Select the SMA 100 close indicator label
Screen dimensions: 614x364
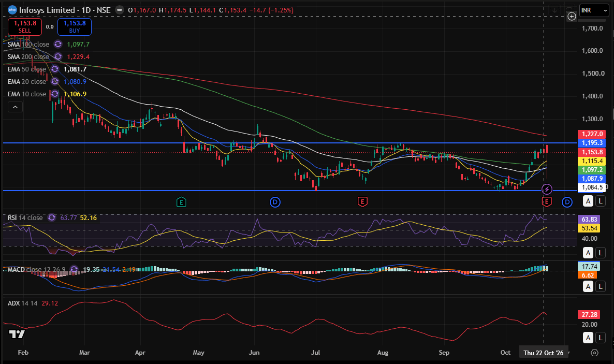pos(28,45)
